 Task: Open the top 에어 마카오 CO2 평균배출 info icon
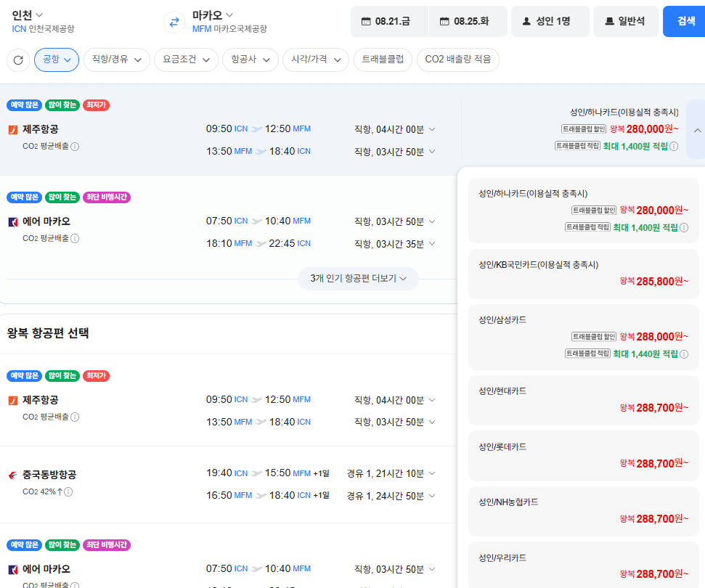(75, 239)
